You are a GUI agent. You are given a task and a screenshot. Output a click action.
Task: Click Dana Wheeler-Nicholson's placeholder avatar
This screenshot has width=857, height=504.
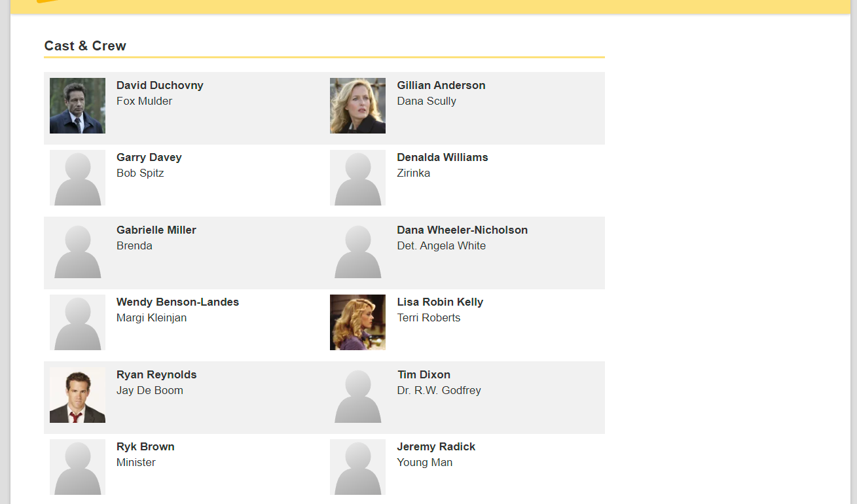357,250
